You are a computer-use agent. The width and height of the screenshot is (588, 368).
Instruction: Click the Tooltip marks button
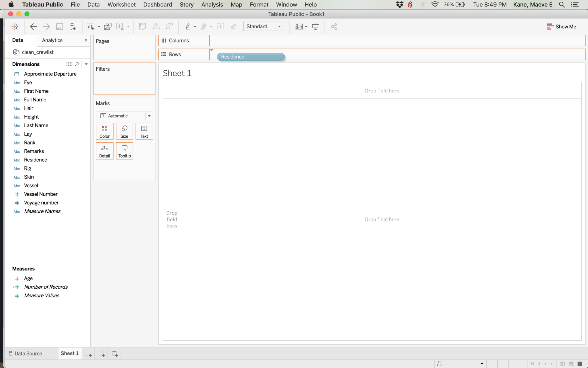coord(124,151)
